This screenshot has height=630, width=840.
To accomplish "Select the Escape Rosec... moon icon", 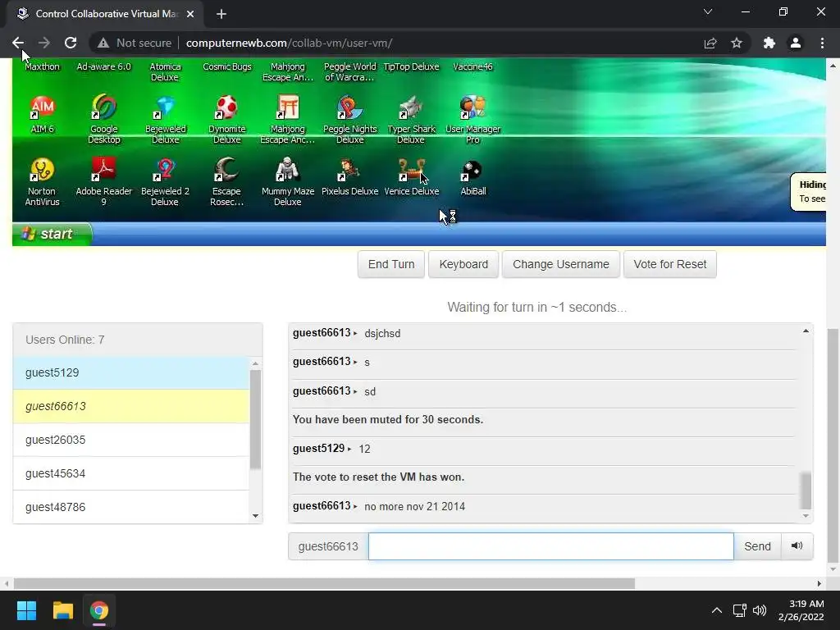I will (x=226, y=170).
